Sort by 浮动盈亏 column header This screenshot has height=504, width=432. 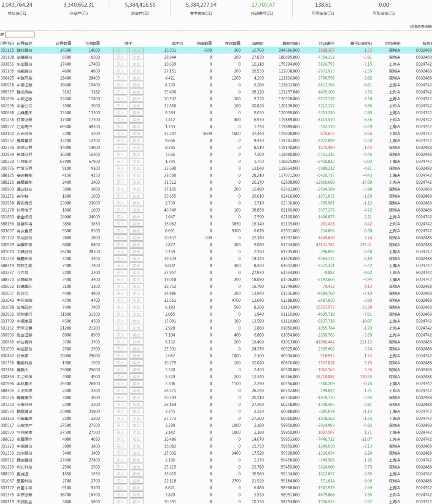pyautogui.click(x=327, y=43)
